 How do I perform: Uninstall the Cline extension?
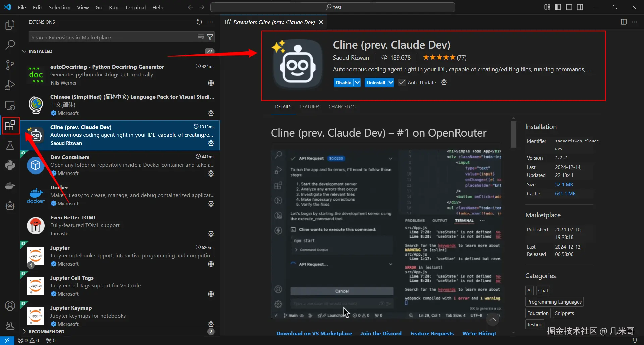click(x=376, y=82)
